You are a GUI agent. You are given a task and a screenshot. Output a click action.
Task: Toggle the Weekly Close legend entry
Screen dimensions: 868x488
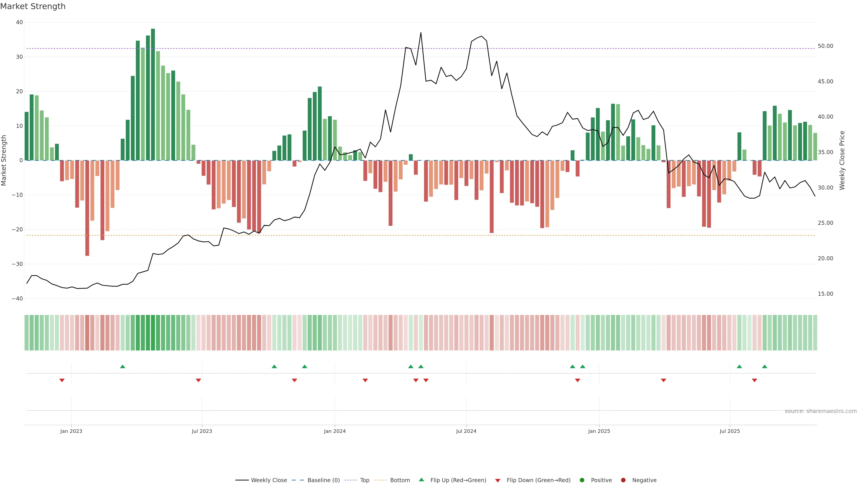[269, 480]
